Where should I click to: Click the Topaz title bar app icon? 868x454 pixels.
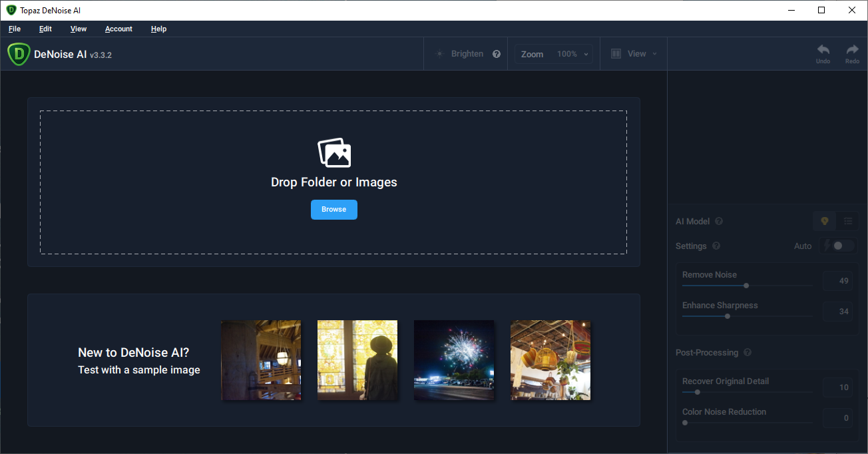11,10
